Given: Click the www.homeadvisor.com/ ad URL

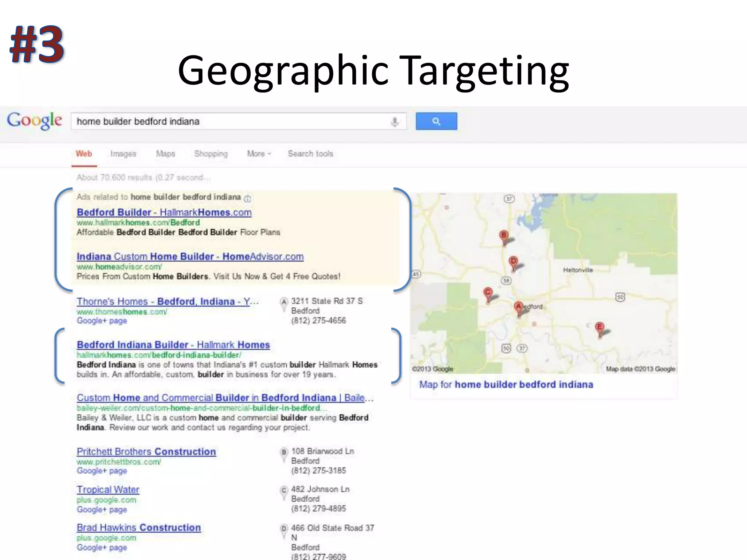Looking at the screenshot, I should click(x=119, y=267).
